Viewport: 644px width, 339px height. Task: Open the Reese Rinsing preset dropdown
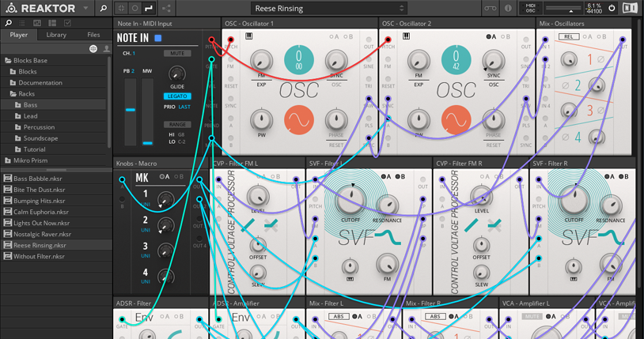(x=401, y=9)
